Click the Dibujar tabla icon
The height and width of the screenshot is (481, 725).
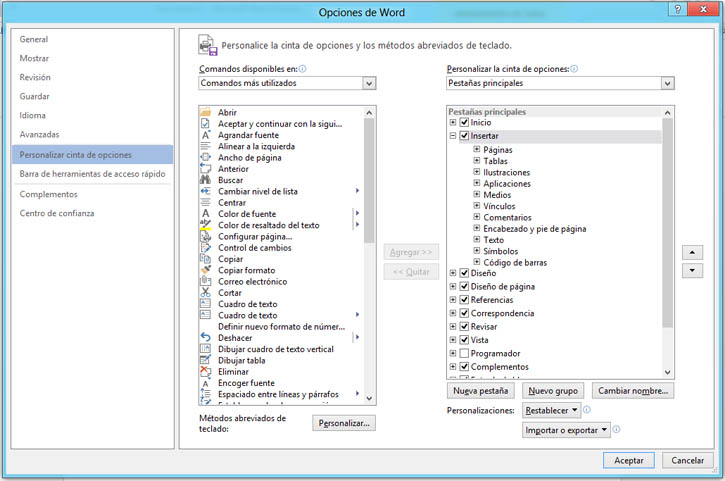click(206, 360)
